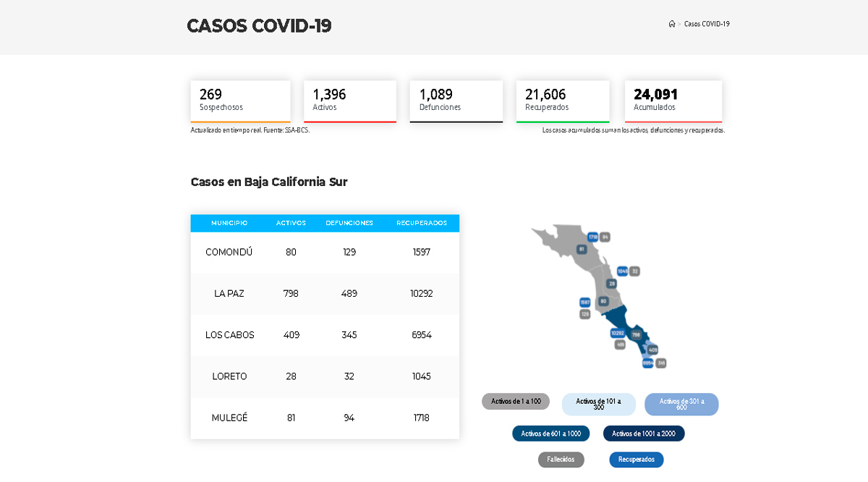
Task: Click legend Activos de 301 a 600
Action: tap(681, 404)
